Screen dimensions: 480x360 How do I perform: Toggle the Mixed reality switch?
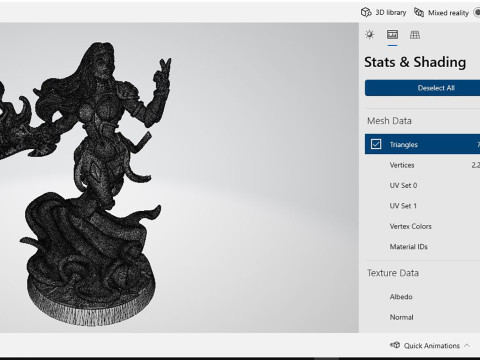[477, 13]
